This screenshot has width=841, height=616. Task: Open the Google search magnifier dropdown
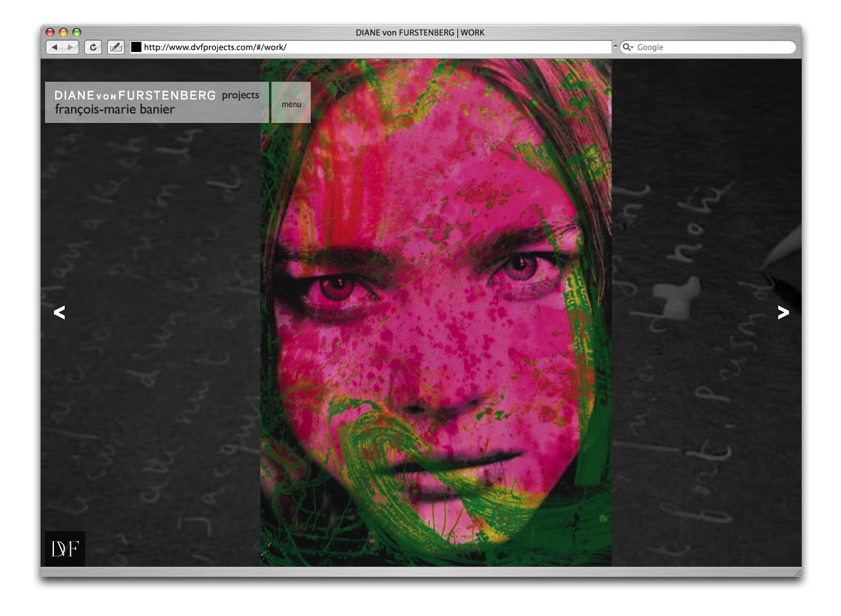[x=628, y=47]
